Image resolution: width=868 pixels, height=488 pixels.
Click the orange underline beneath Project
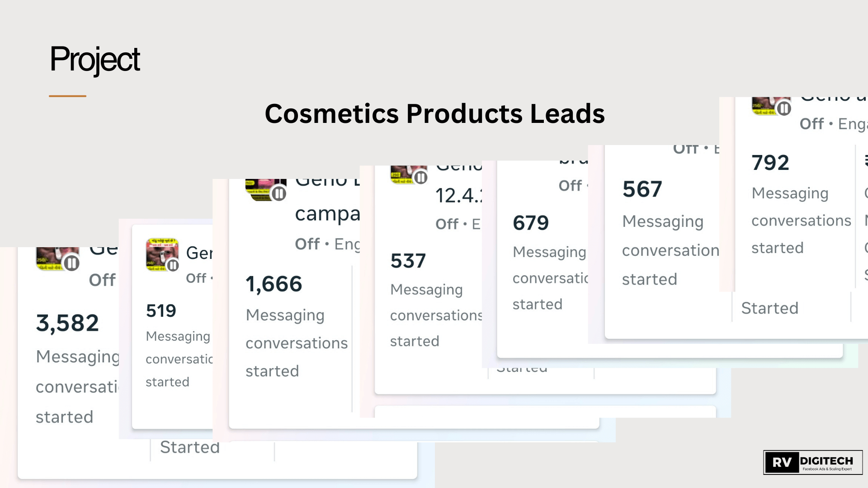coord(67,96)
